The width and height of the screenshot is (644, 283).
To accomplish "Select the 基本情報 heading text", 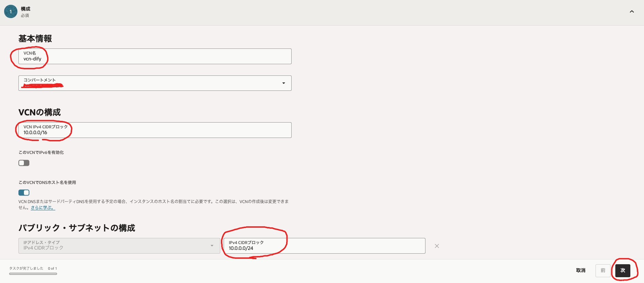I will click(x=35, y=39).
